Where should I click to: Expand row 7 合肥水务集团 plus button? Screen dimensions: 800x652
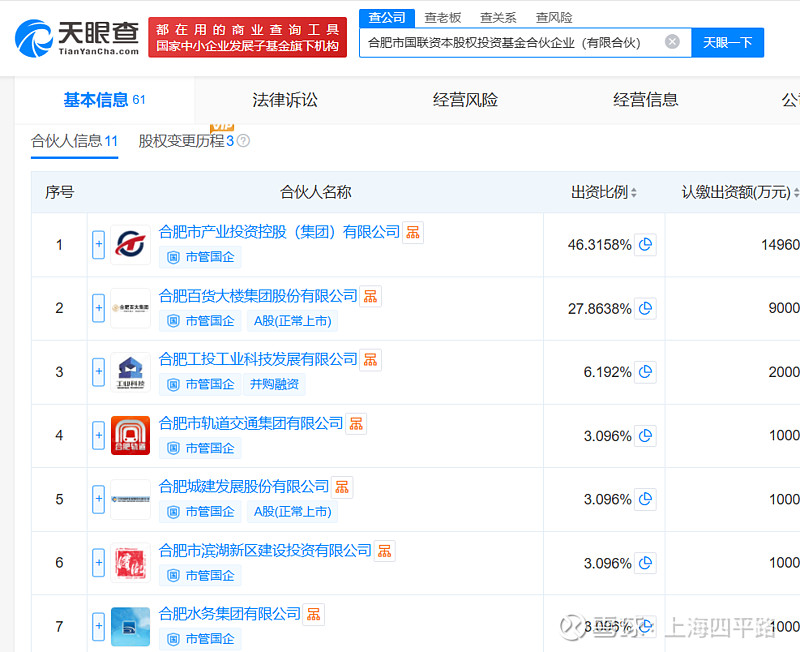coord(98,626)
